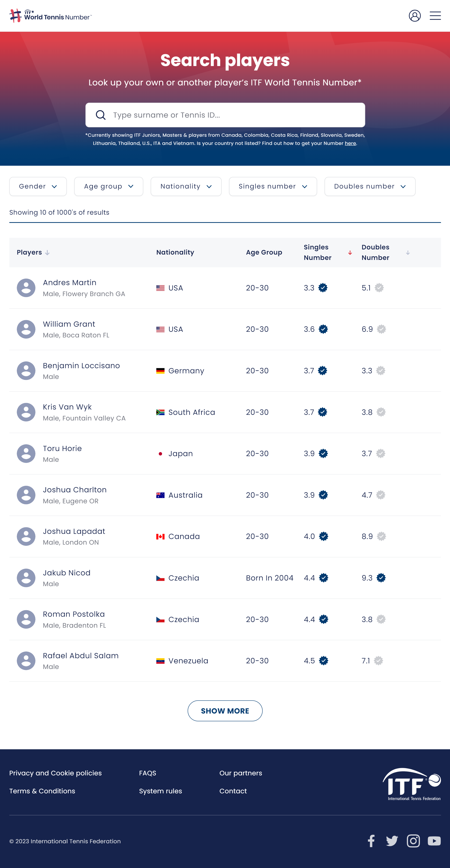Screen dimensions: 450x868
Task: Open ITF Instagram page icon
Action: click(413, 841)
